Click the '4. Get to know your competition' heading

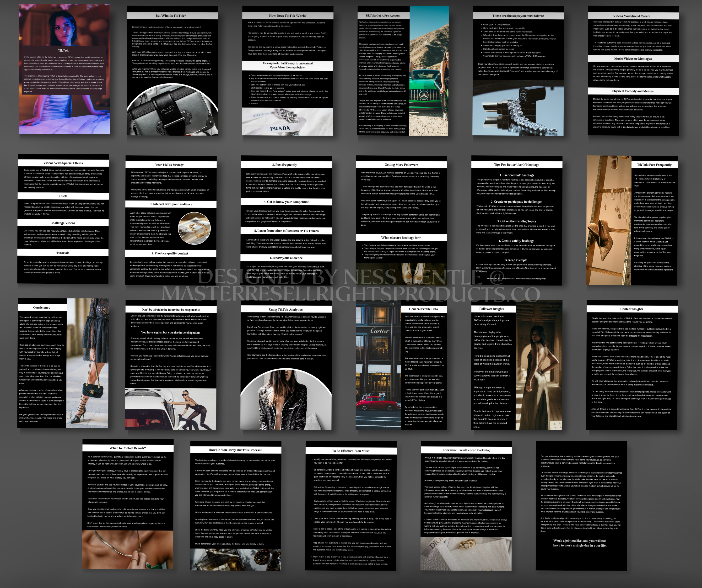coord(286,202)
